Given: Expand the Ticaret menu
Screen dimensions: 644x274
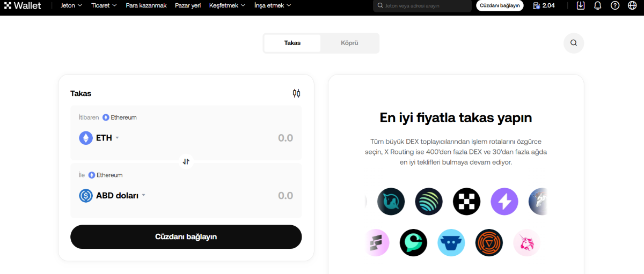Looking at the screenshot, I should tap(104, 5).
